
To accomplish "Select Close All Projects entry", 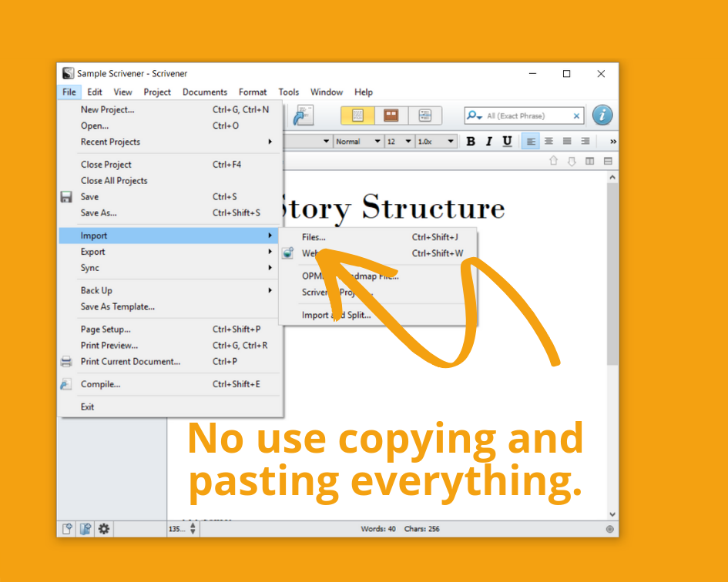I will point(170,181).
